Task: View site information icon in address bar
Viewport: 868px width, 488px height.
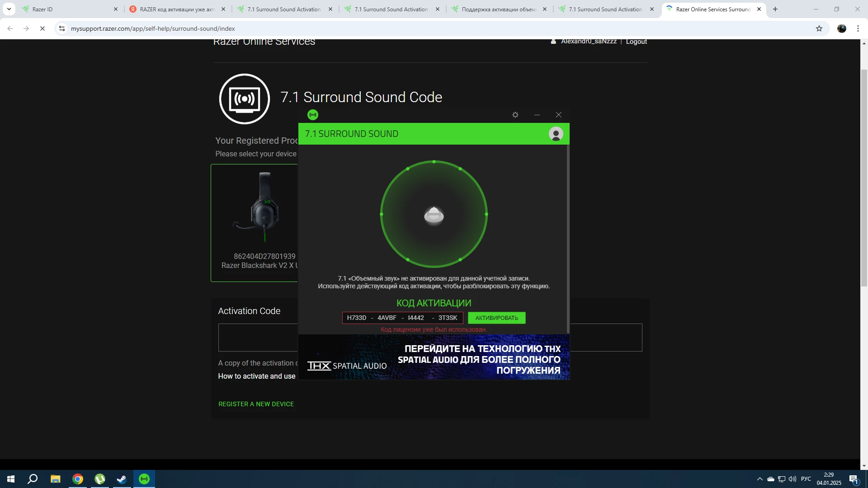Action: 62,28
